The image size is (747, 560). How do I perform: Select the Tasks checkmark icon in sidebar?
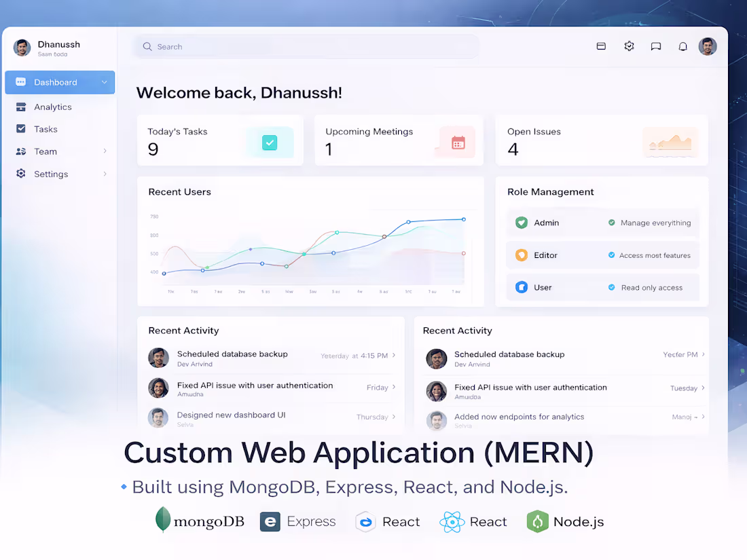pos(22,129)
